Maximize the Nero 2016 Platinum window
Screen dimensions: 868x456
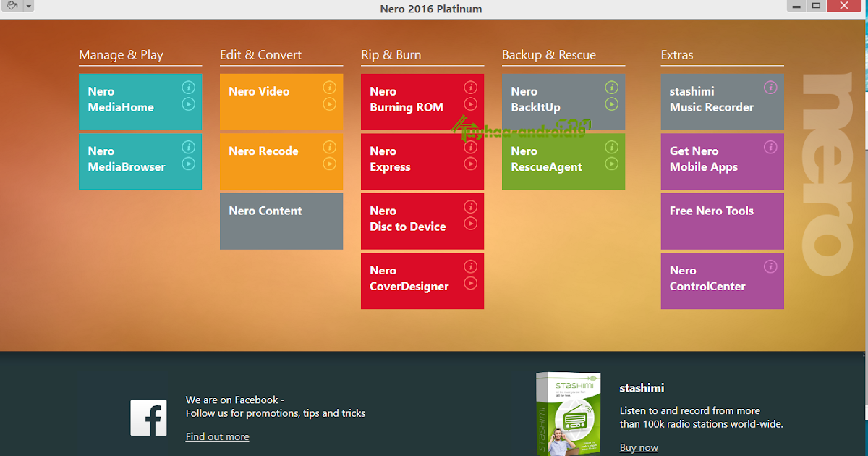(x=816, y=6)
